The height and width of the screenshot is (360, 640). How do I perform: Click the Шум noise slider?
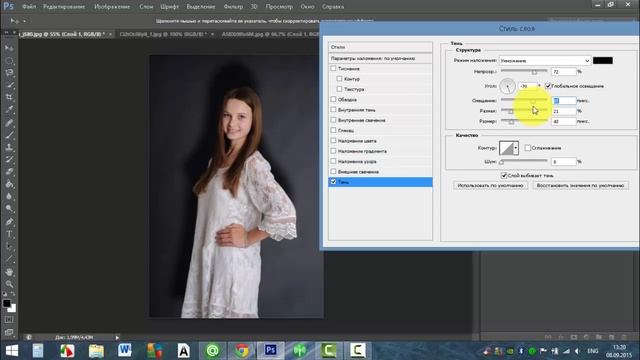tap(524, 162)
